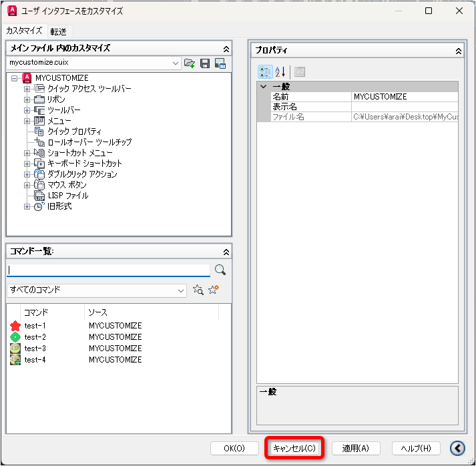
Task: Click the OK(O) button
Action: coord(234,448)
